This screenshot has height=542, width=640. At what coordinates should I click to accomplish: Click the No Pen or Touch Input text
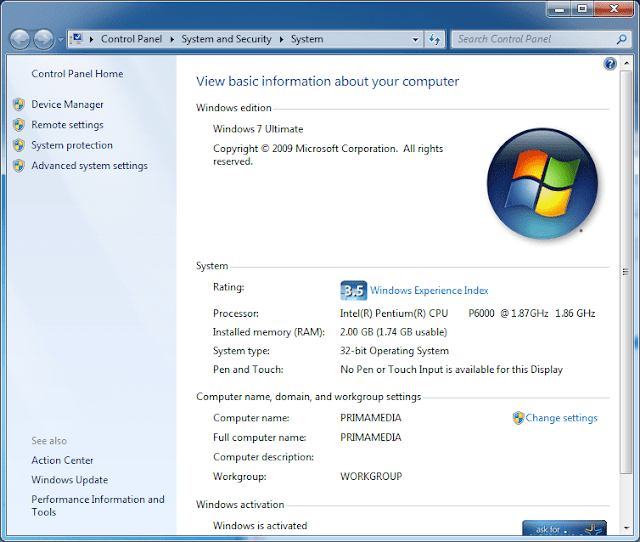[x=451, y=370]
